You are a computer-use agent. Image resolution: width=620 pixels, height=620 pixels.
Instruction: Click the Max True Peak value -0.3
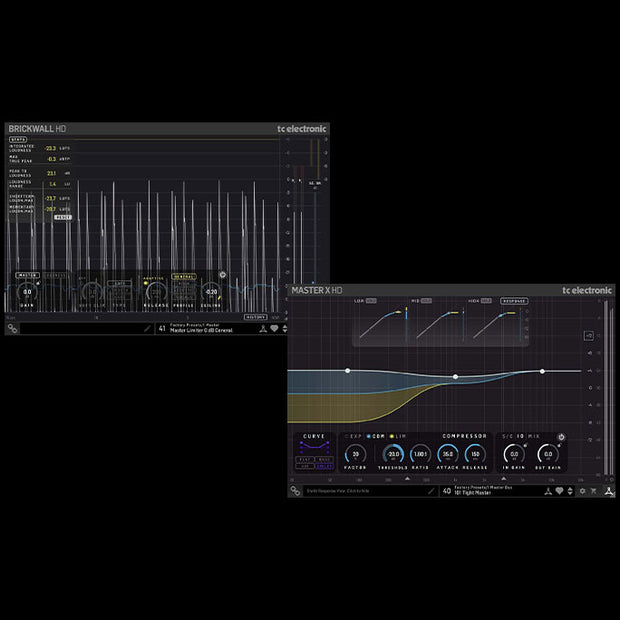[51, 159]
